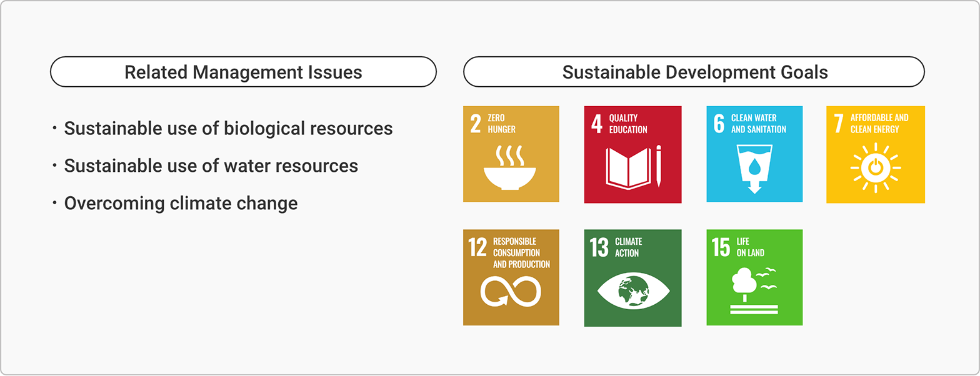
Task: Click 'Overcoming climate change' bullet text
Action: pyautogui.click(x=181, y=204)
